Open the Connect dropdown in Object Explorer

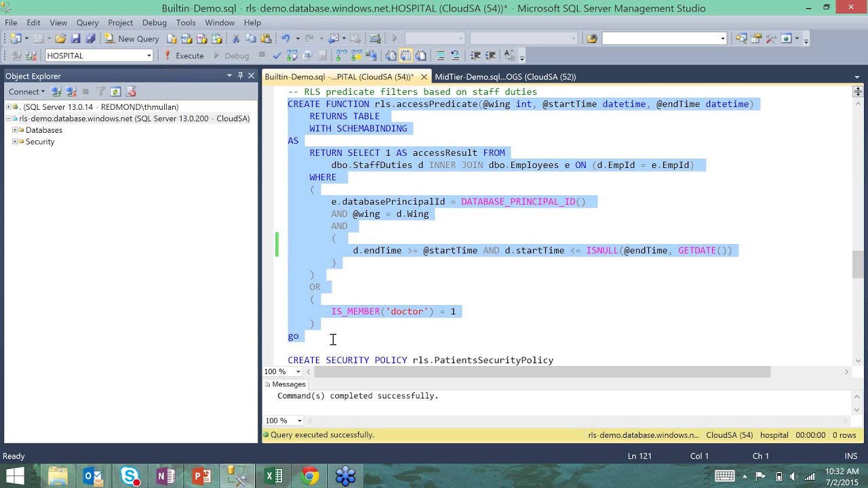26,91
